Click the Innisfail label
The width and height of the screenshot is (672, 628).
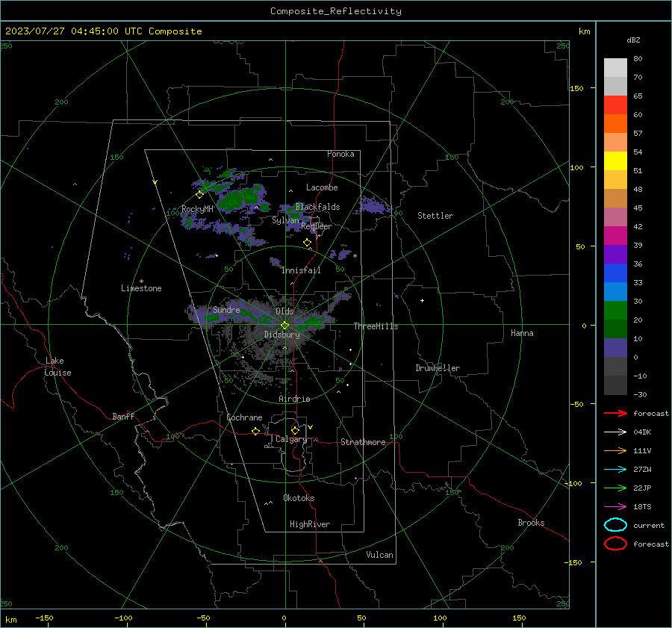301,270
